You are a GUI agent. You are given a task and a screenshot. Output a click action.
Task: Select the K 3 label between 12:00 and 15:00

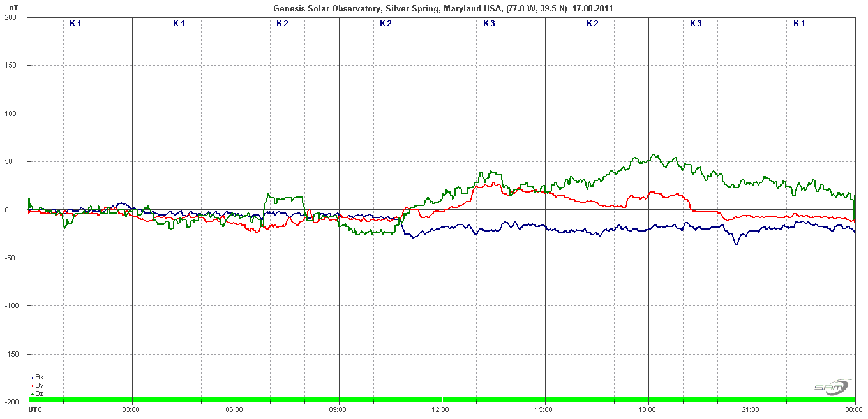coord(489,24)
